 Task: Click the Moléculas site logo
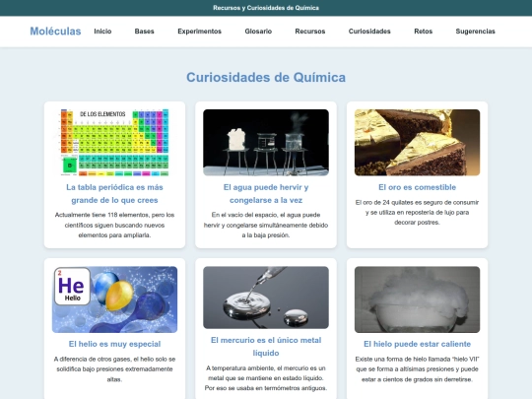[x=55, y=32]
